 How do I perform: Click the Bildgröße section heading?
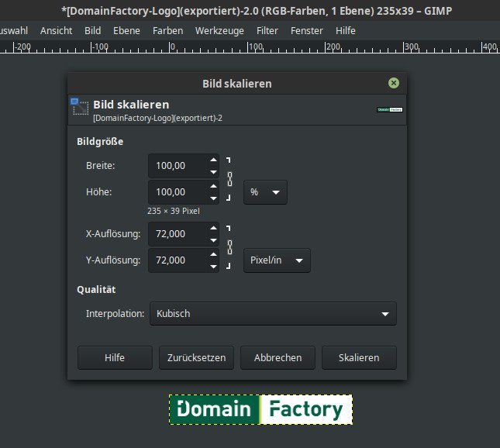pos(100,142)
